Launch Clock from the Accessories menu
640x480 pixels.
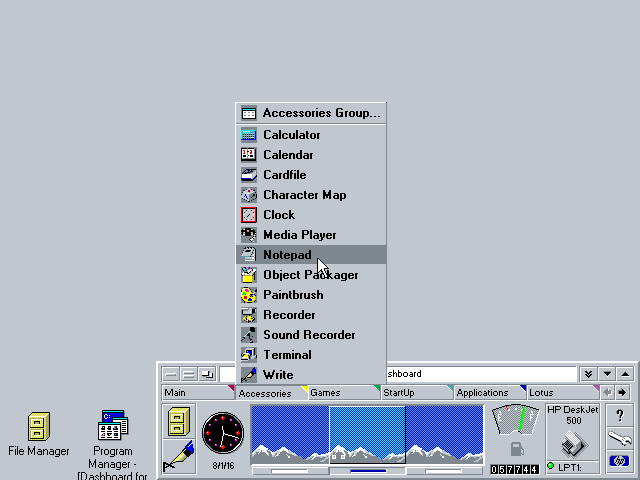point(311,215)
